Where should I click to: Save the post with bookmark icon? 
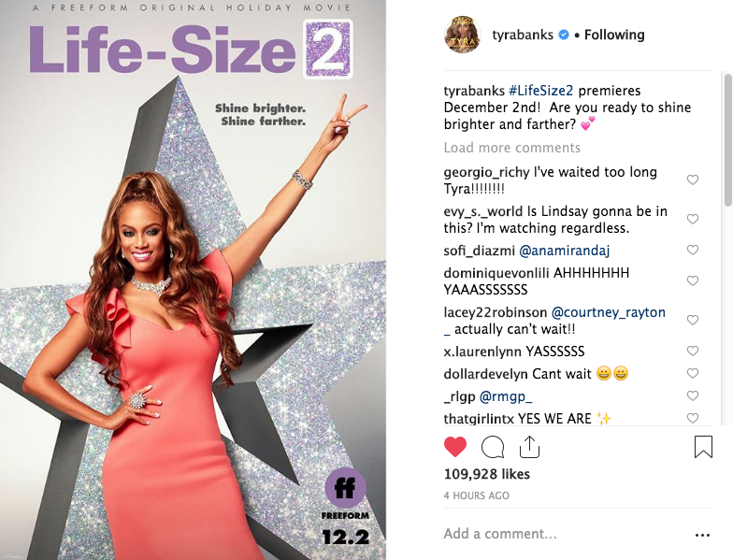(x=703, y=447)
